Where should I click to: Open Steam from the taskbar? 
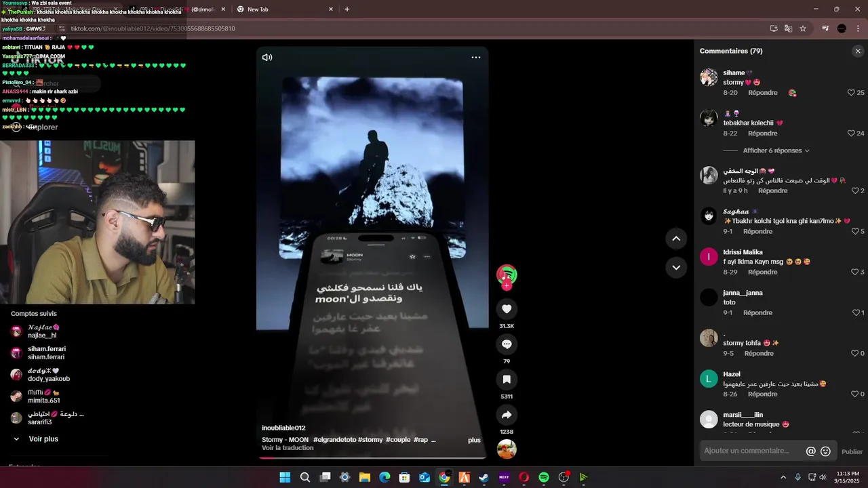pos(484,477)
